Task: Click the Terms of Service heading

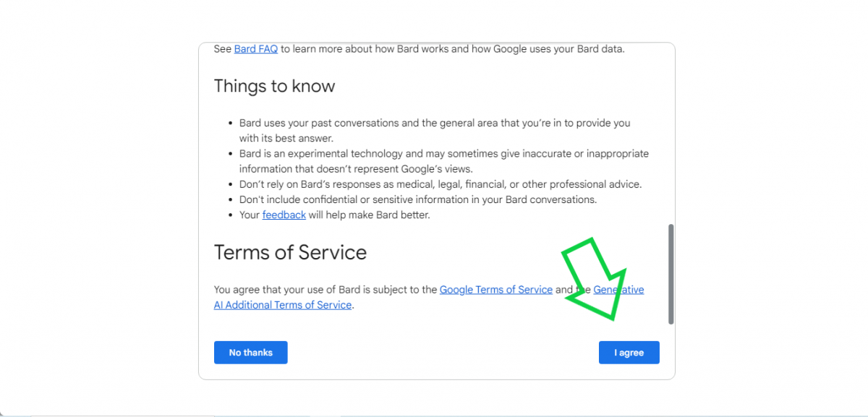Action: [290, 252]
